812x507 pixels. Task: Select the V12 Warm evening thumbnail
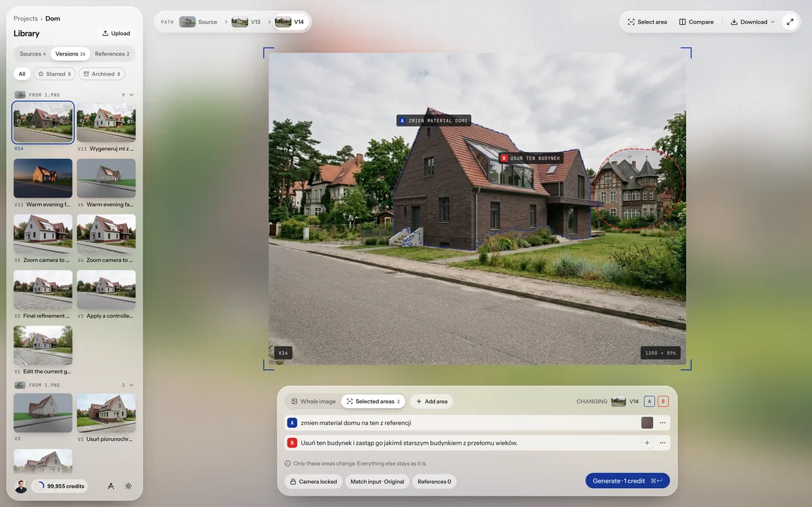pyautogui.click(x=43, y=179)
